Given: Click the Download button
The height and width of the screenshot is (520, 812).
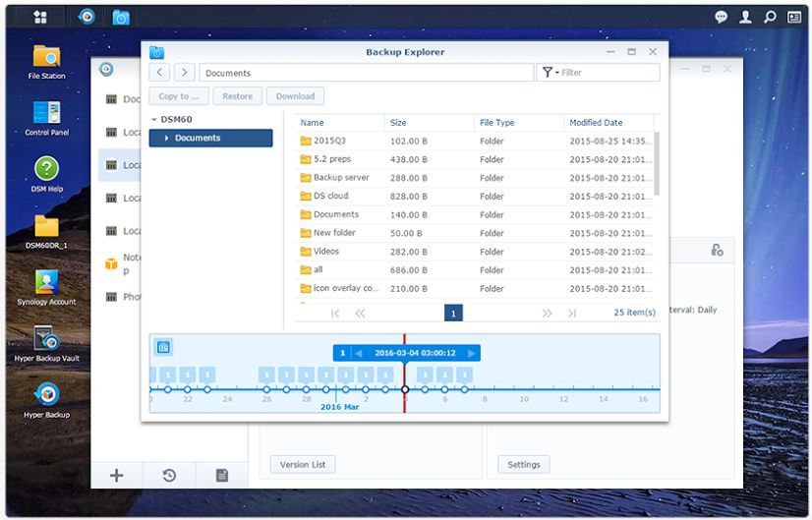Looking at the screenshot, I should (295, 96).
